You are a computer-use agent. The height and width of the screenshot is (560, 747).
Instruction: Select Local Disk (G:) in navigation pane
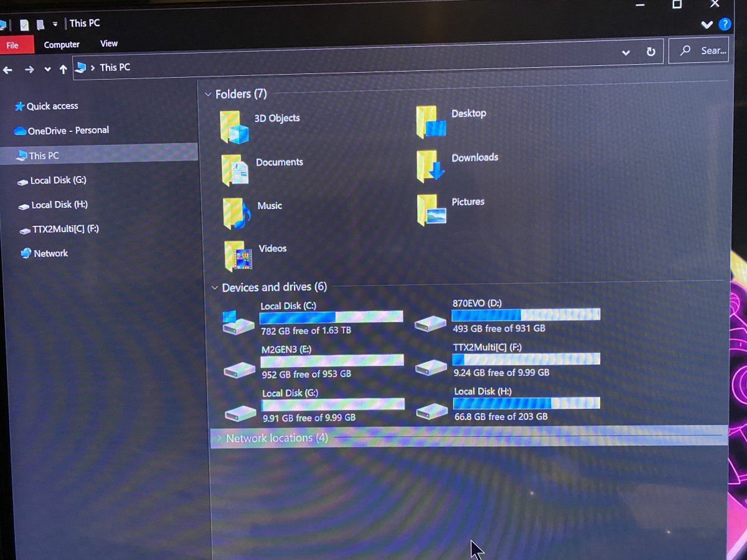[x=58, y=180]
